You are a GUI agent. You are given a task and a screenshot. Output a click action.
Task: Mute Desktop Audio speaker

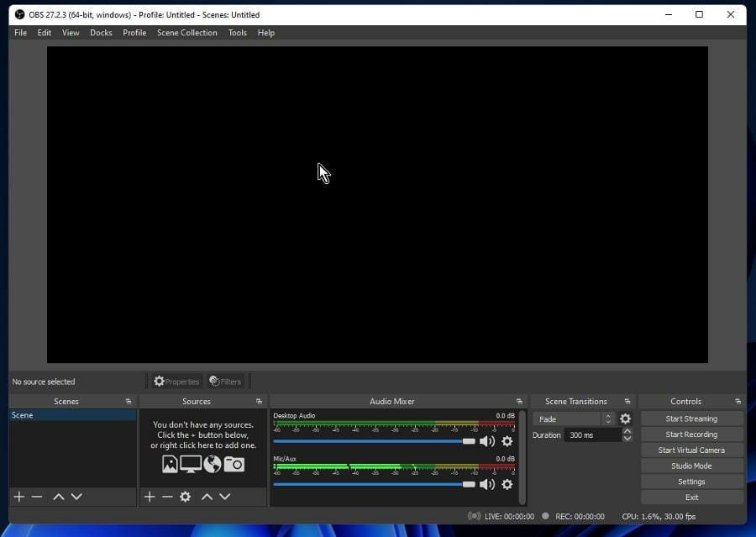487,441
